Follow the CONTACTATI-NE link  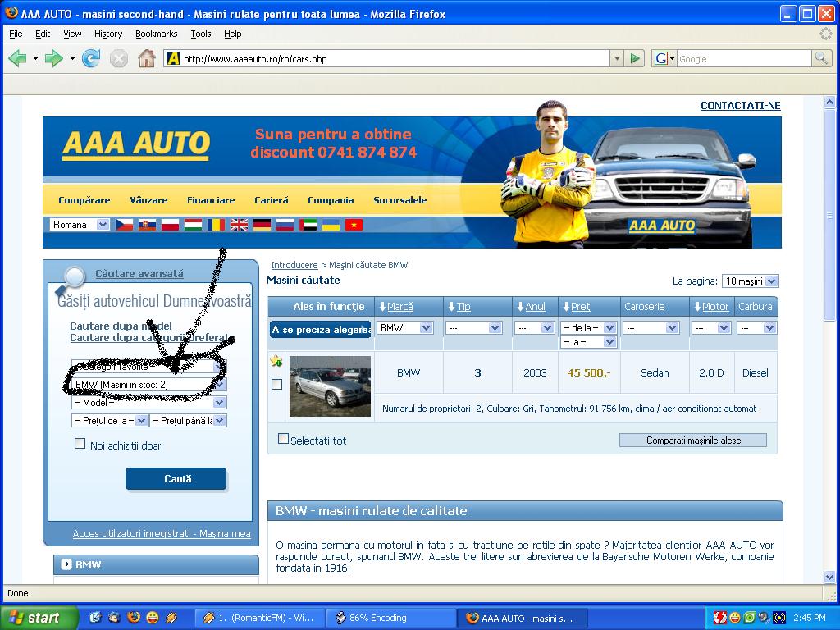tap(741, 106)
